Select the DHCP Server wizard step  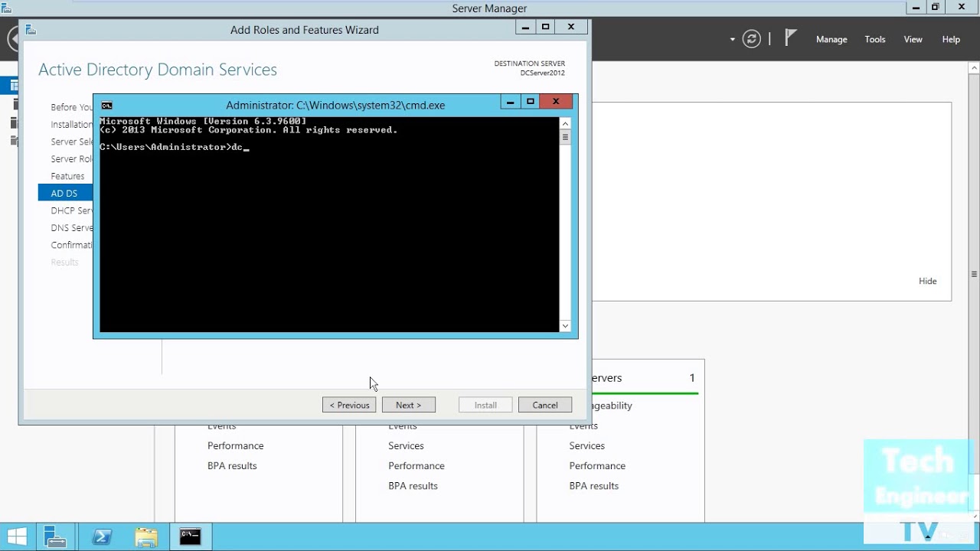coord(71,210)
